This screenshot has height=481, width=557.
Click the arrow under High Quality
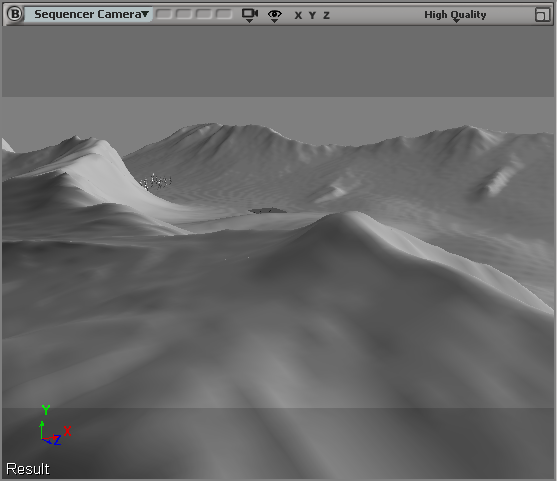[456, 21]
